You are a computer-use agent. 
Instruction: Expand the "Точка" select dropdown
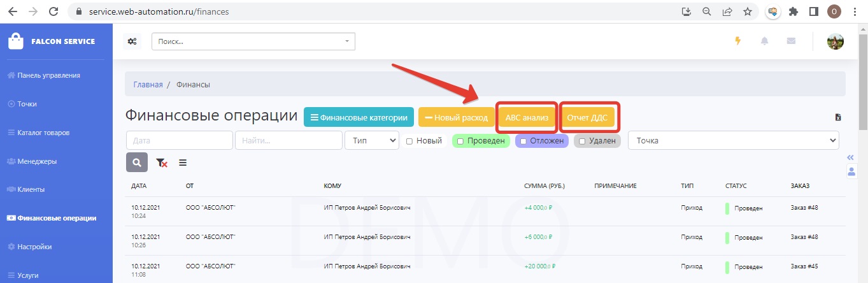[x=733, y=140]
